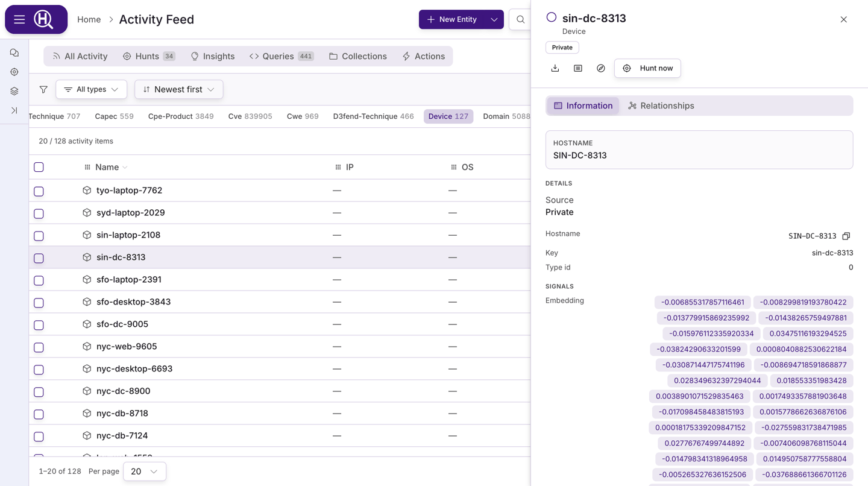Screen dimensions: 868x486
Task: Open the Queries tab
Action: tap(281, 56)
